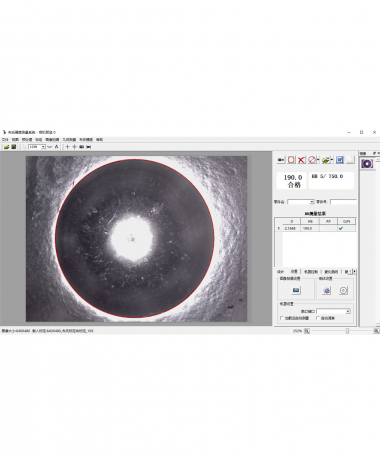
Task: Select the letter A text tool in toolbar
Action: 56,147
